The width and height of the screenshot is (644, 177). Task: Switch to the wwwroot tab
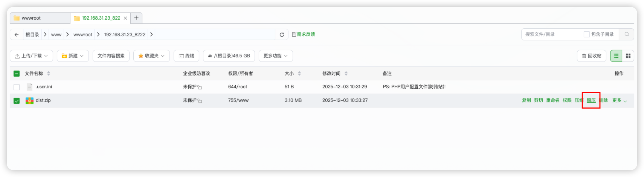point(40,18)
